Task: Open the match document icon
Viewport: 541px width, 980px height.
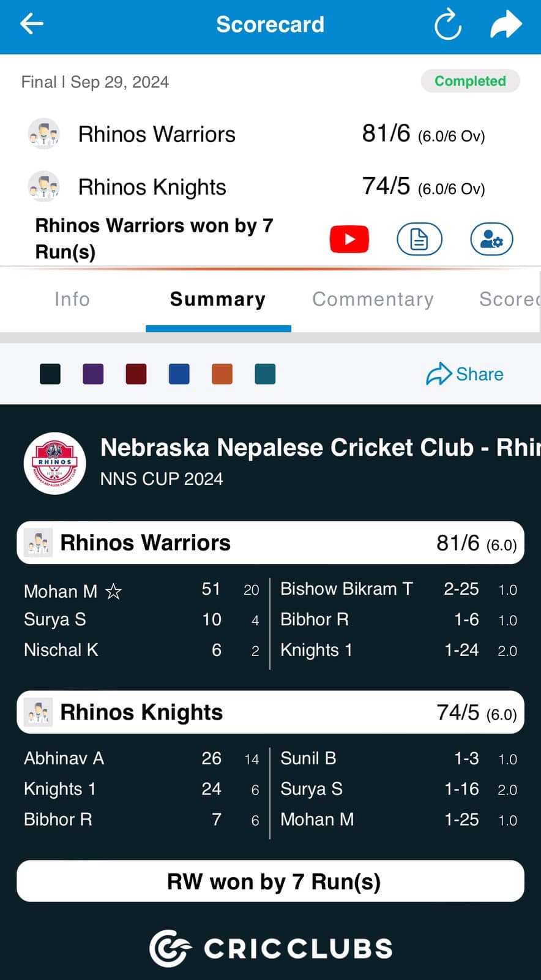Action: click(x=419, y=239)
